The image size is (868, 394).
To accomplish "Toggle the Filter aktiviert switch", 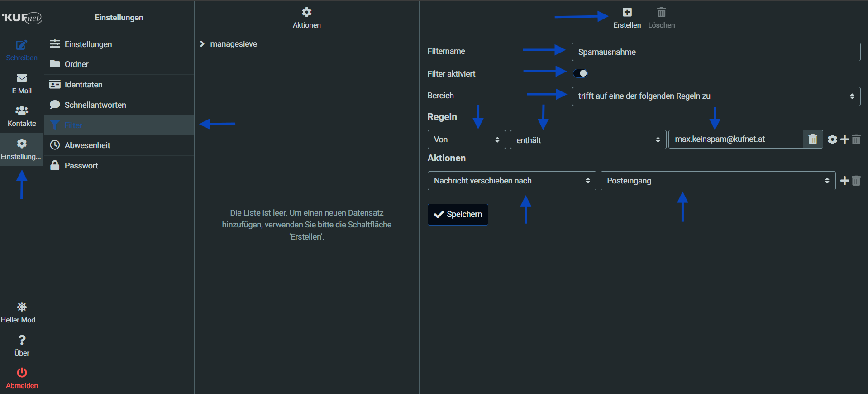I will [580, 73].
